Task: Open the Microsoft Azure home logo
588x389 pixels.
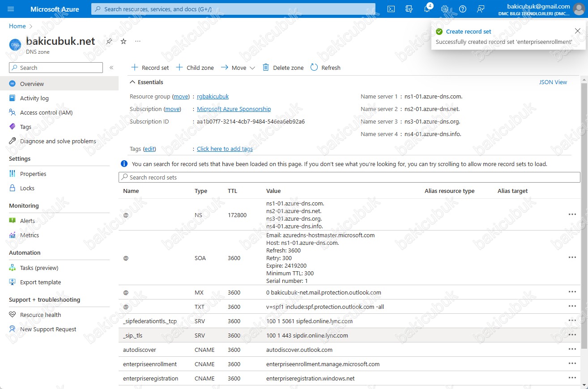Action: coord(55,9)
